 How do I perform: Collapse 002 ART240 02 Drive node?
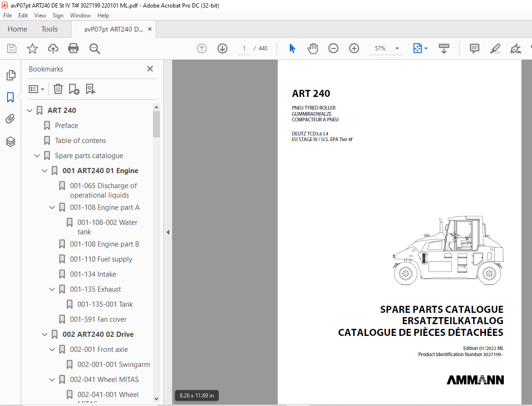tap(44, 334)
